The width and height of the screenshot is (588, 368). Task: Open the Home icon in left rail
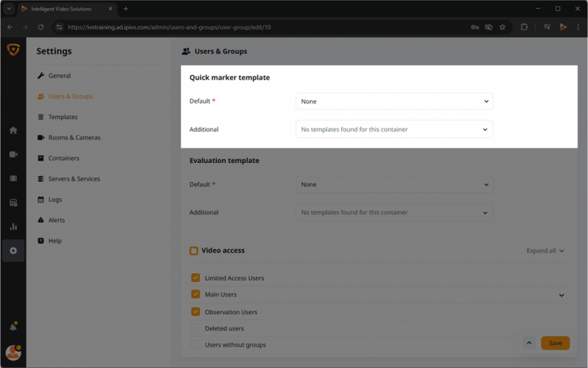13,130
